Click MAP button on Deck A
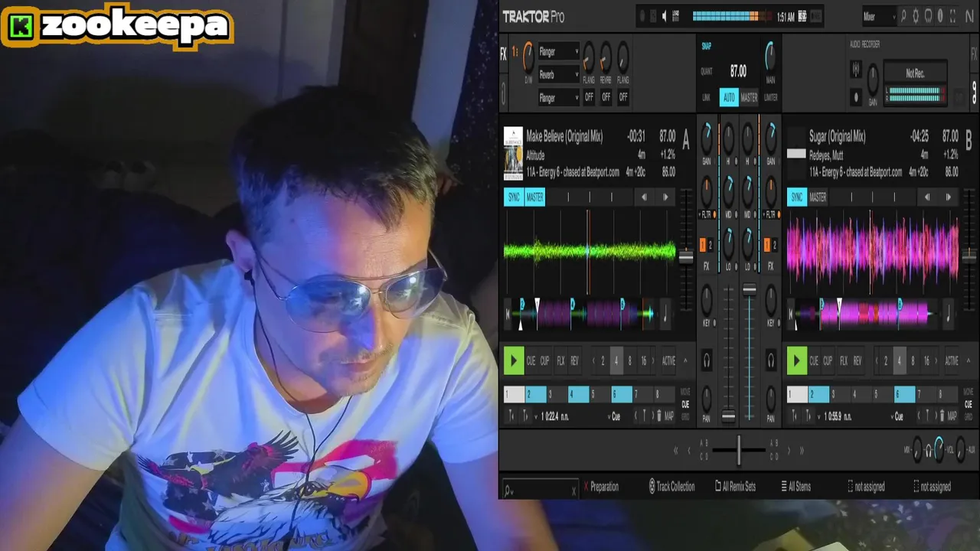The image size is (980, 551). 669,416
